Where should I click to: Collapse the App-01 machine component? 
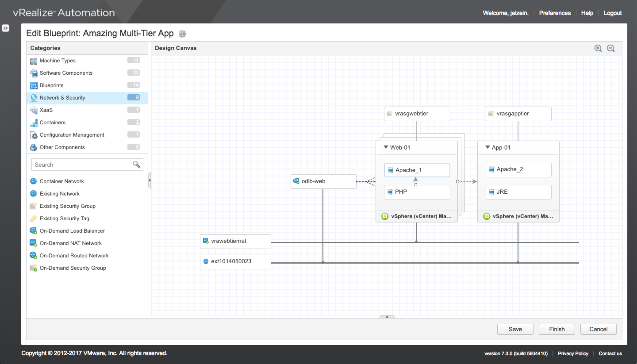[x=487, y=148]
